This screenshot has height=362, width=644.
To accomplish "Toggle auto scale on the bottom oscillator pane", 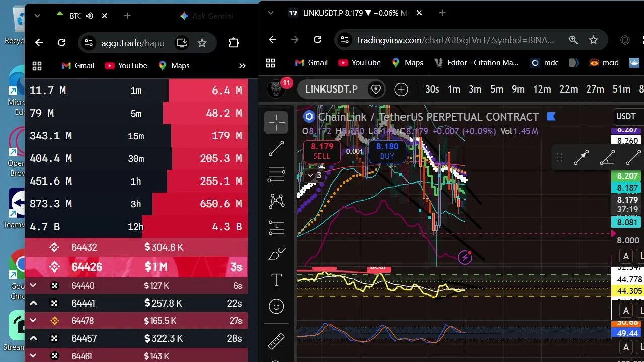I will coord(626,347).
